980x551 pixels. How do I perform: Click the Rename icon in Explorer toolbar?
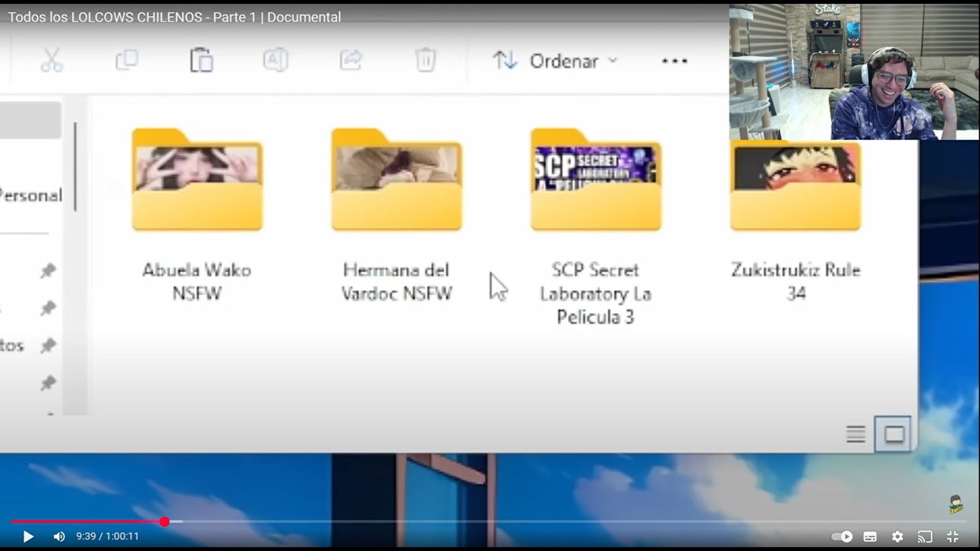click(276, 60)
